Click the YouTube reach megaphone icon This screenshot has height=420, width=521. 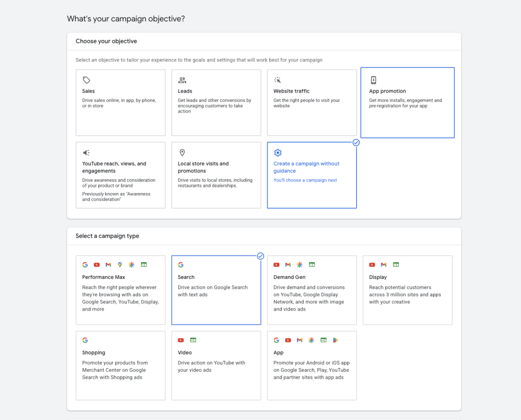[86, 153]
